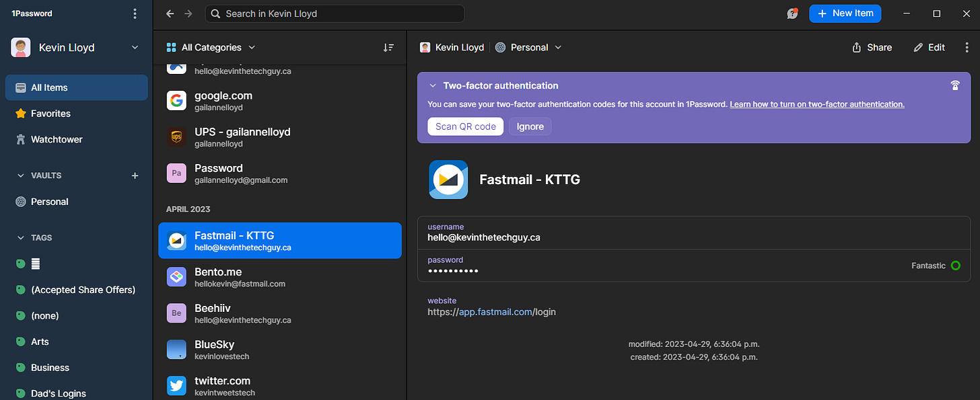Click the Twitter bird icon in the list

(x=176, y=386)
